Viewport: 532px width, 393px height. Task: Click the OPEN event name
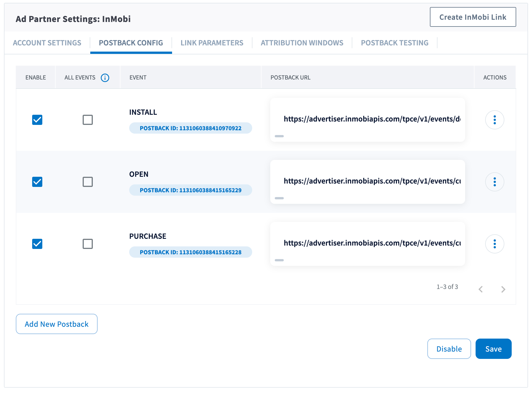click(139, 174)
